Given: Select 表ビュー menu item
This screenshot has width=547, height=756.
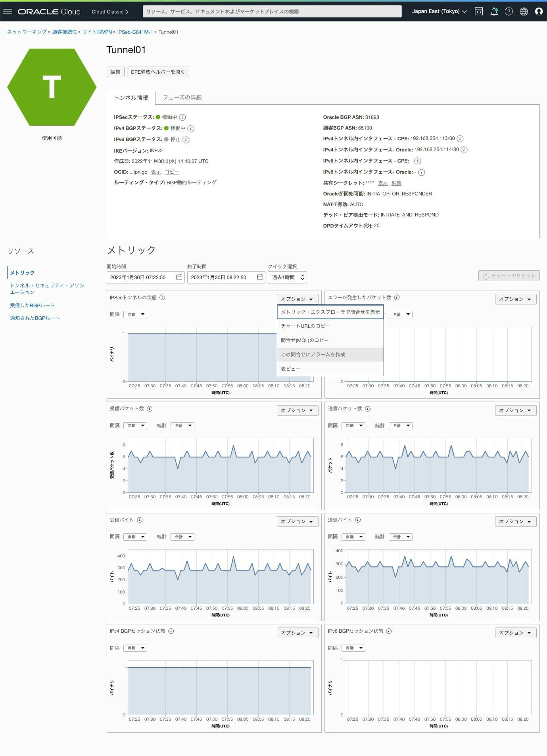Looking at the screenshot, I should [x=330, y=369].
